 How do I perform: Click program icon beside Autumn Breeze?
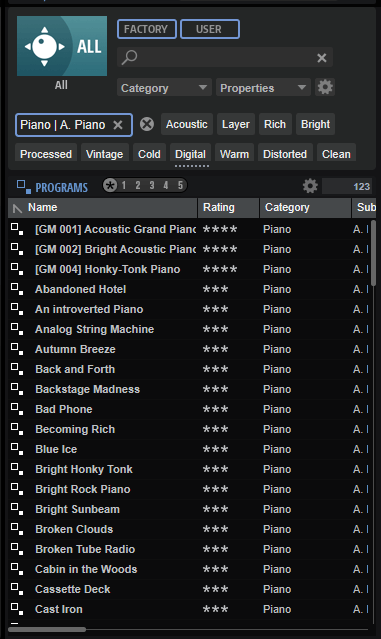point(17,349)
